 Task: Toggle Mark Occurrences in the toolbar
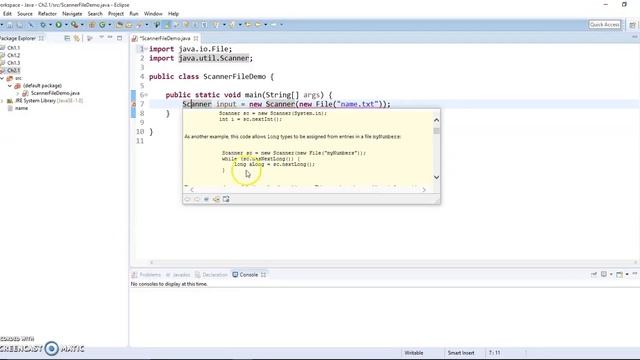167,25
